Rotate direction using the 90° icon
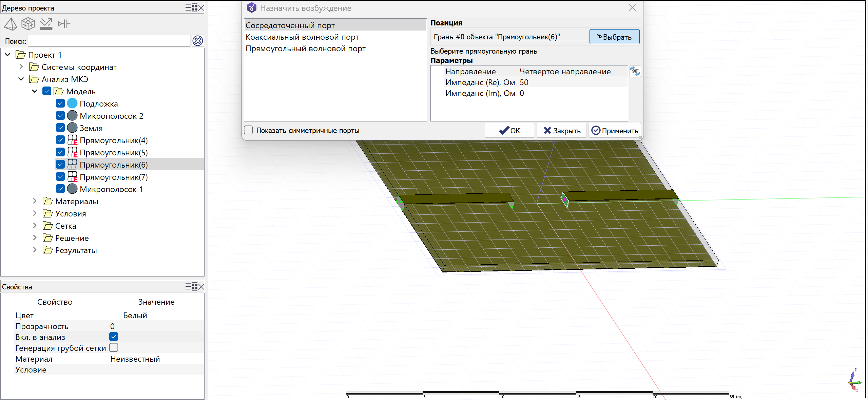The width and height of the screenshot is (868, 400). click(635, 71)
